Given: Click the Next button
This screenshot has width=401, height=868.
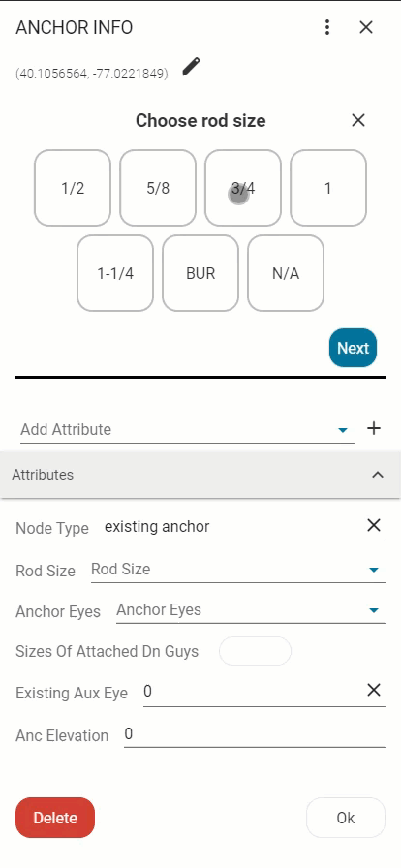Looking at the screenshot, I should tap(353, 348).
